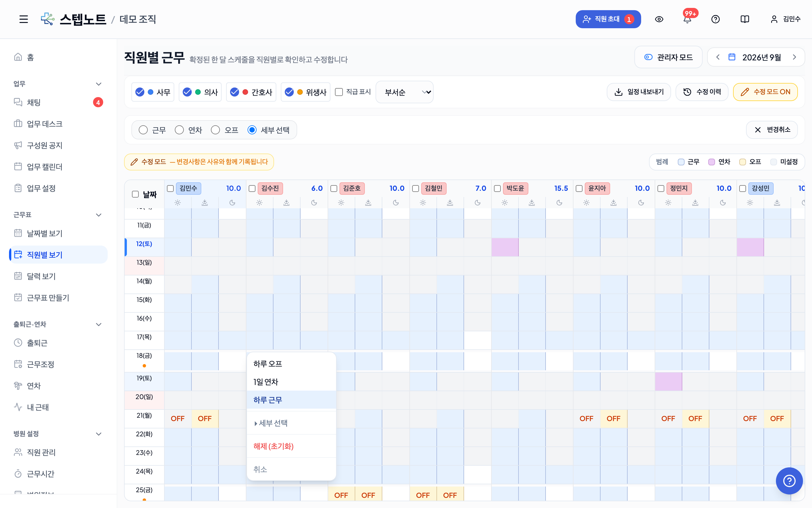Open the help question mark icon in header
The image size is (812, 508).
715,19
